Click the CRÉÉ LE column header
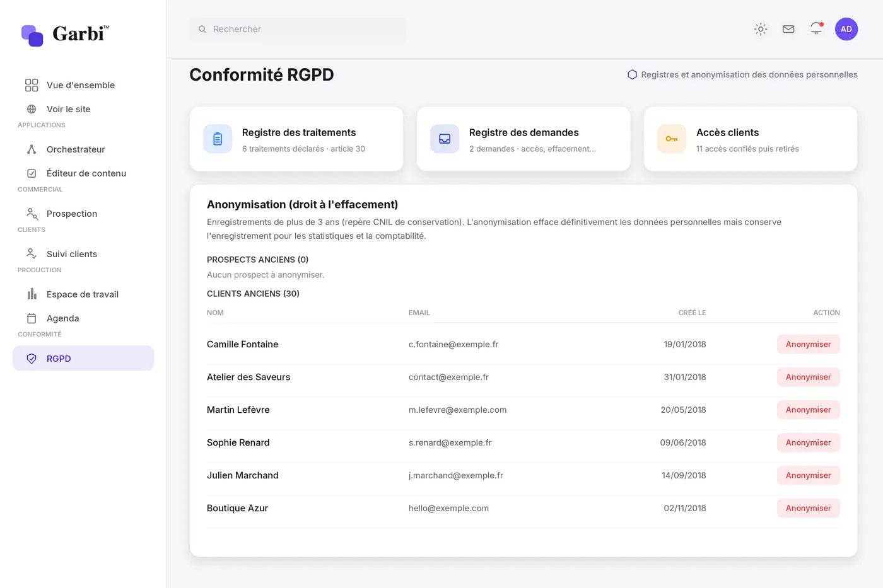Image resolution: width=883 pixels, height=588 pixels. click(x=692, y=313)
